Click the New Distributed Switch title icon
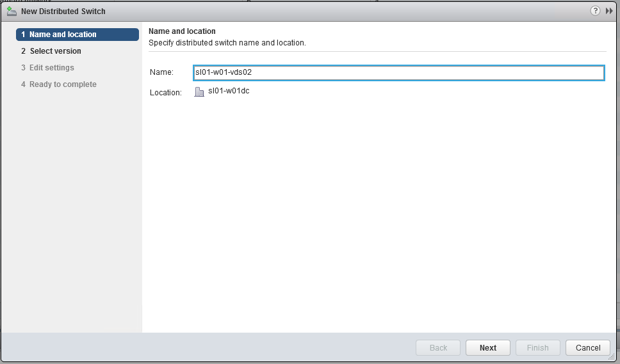The width and height of the screenshot is (620, 364). 12,11
